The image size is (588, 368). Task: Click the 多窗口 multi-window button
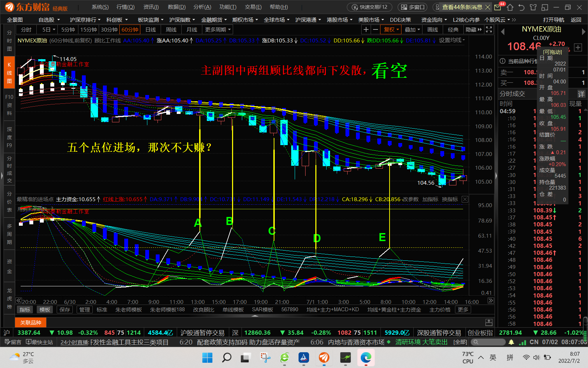(413, 7)
